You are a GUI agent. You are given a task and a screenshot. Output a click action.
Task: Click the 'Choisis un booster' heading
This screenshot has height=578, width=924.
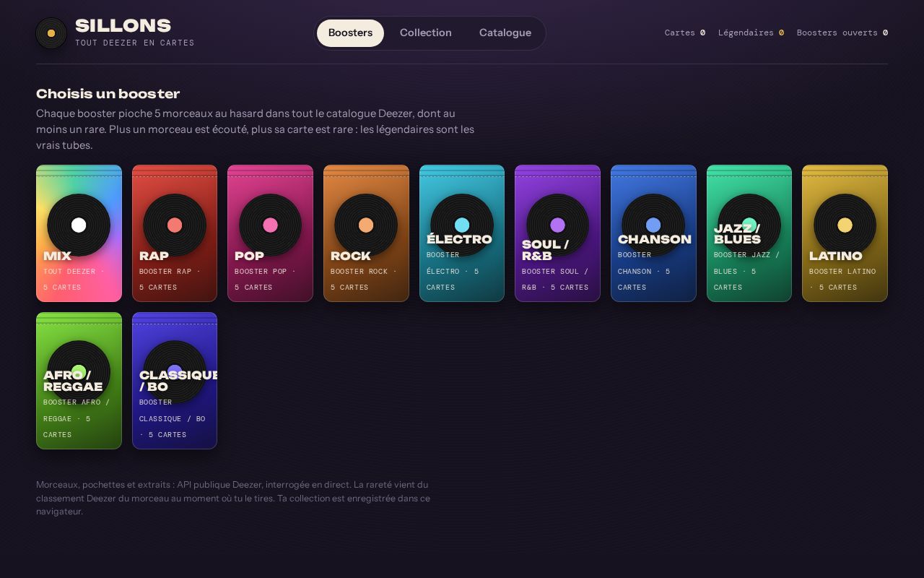click(x=108, y=94)
